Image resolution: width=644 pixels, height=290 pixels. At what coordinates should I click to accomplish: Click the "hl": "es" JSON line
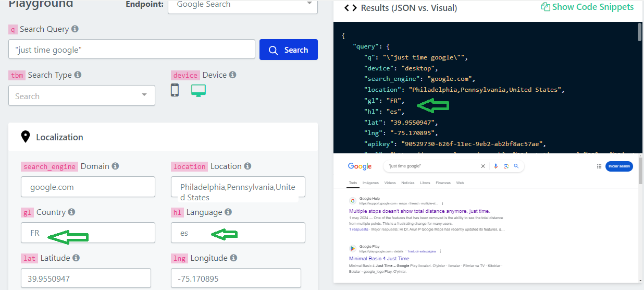tap(384, 111)
